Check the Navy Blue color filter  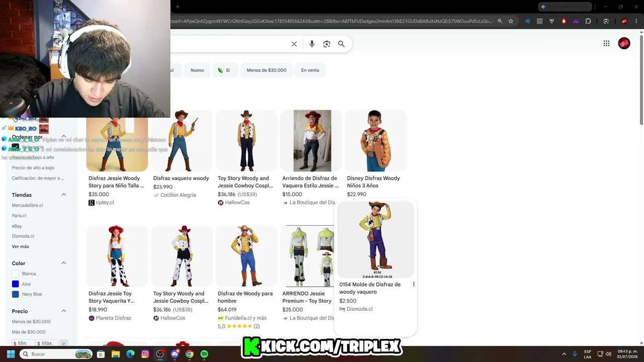(15, 294)
